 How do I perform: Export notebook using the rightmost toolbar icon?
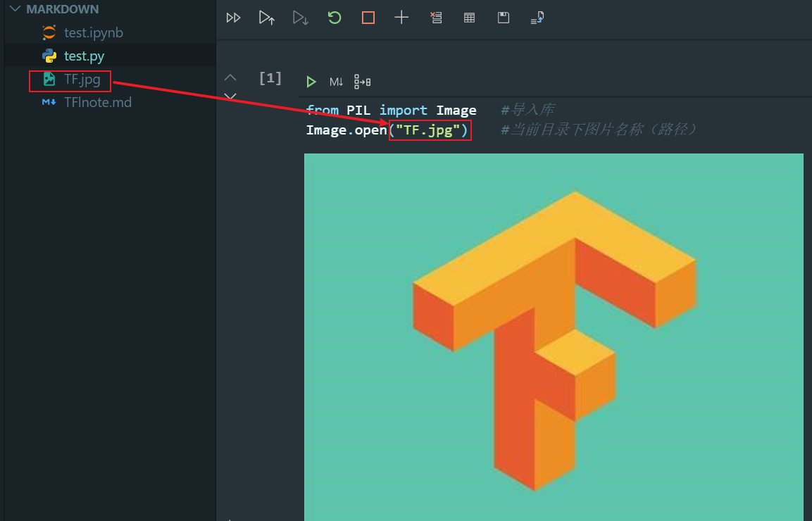(x=537, y=18)
